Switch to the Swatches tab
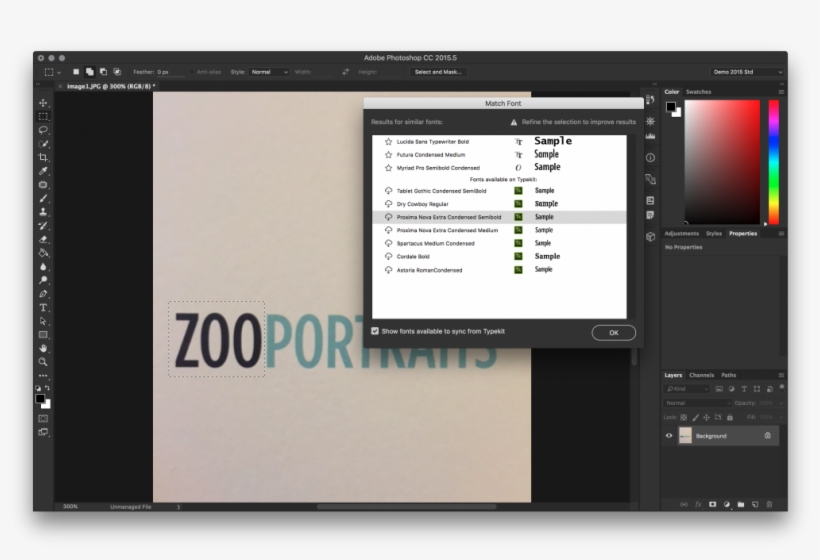The image size is (820, 560). 698,92
